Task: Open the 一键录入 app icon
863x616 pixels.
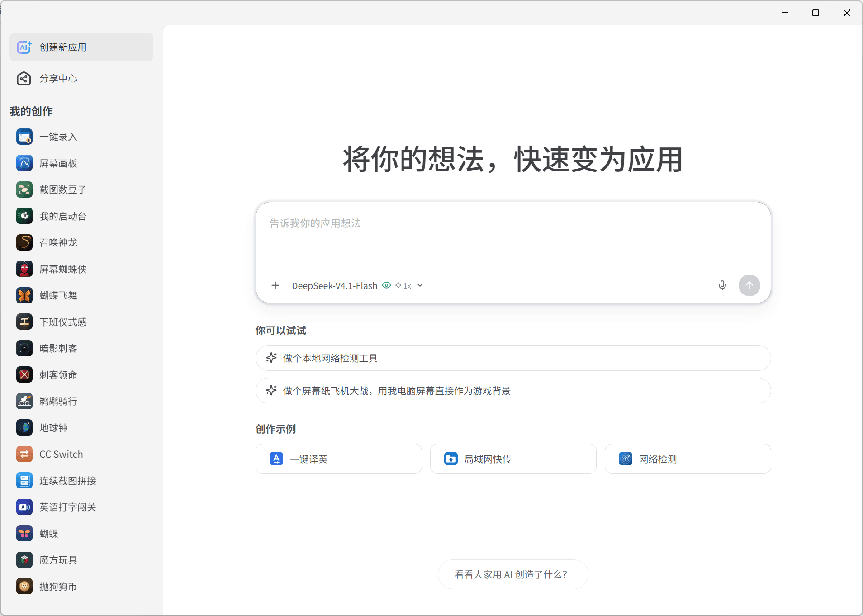Action: [x=24, y=137]
